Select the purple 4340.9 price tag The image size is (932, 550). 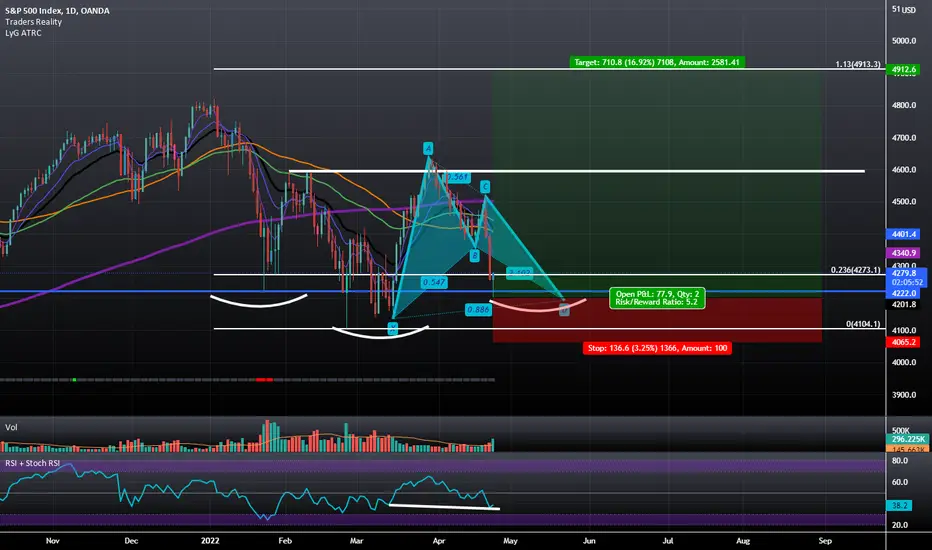[903, 253]
